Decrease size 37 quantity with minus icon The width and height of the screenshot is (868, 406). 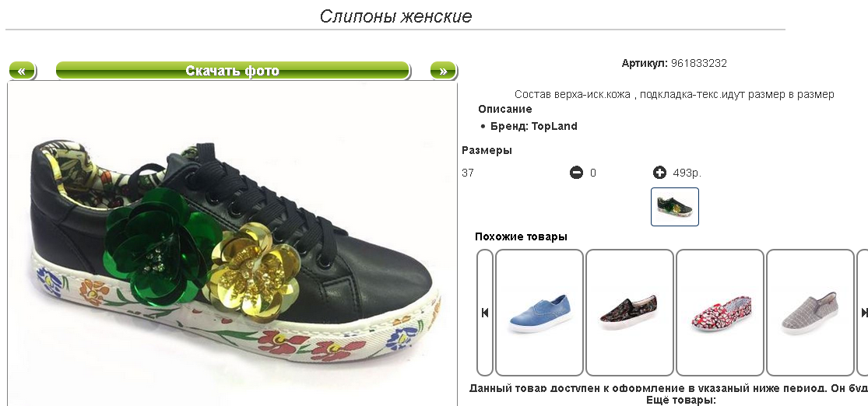[576, 173]
